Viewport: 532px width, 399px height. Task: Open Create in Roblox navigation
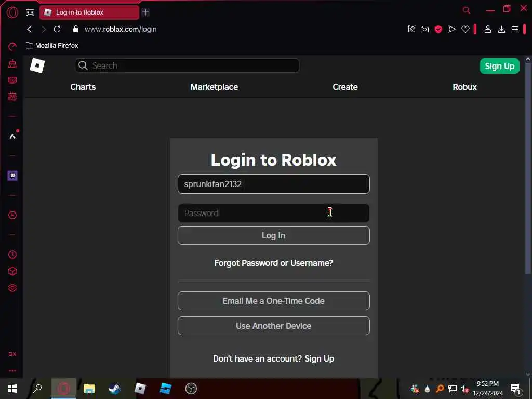(345, 87)
